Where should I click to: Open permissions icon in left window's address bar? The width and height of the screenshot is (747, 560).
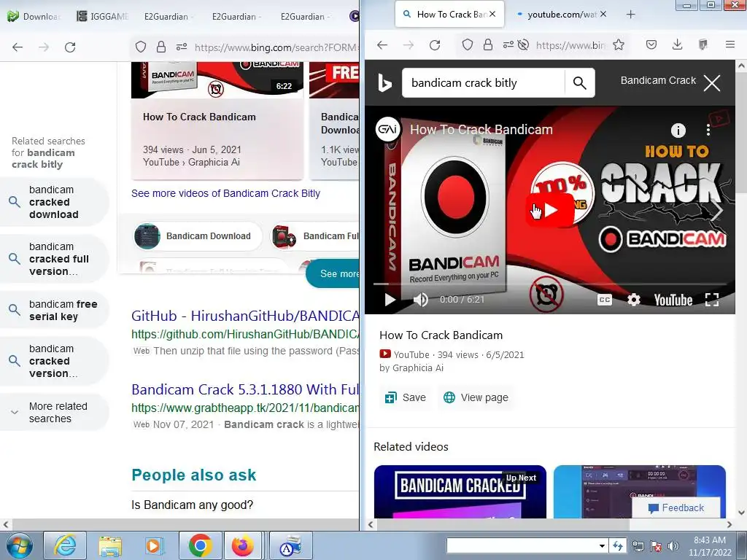(x=182, y=47)
